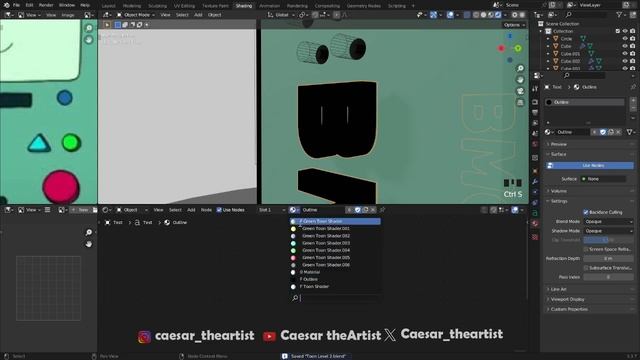
Task: Click the red X axis on navigation gizmo
Action: pos(502,49)
